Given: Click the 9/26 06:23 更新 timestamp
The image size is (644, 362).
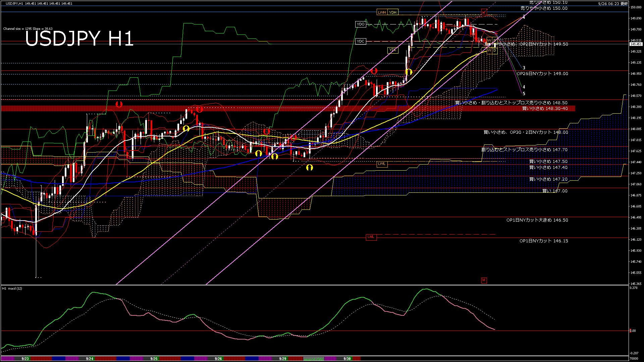Looking at the screenshot, I should [x=613, y=4].
